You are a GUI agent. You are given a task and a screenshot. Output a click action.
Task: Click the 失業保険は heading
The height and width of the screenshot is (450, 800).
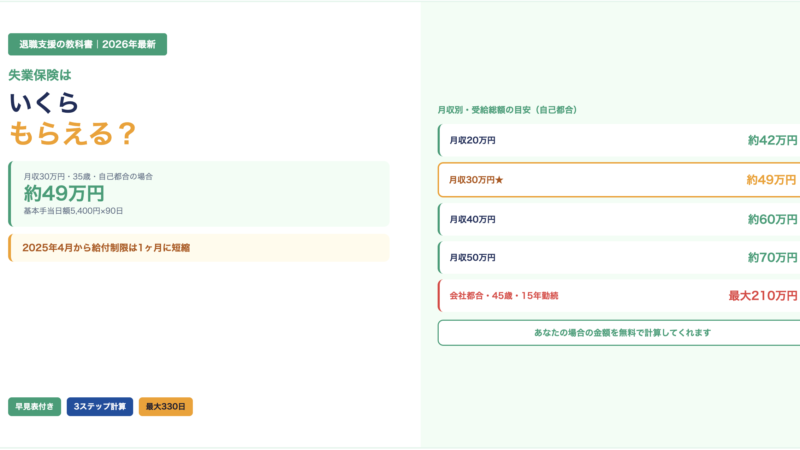pos(40,76)
